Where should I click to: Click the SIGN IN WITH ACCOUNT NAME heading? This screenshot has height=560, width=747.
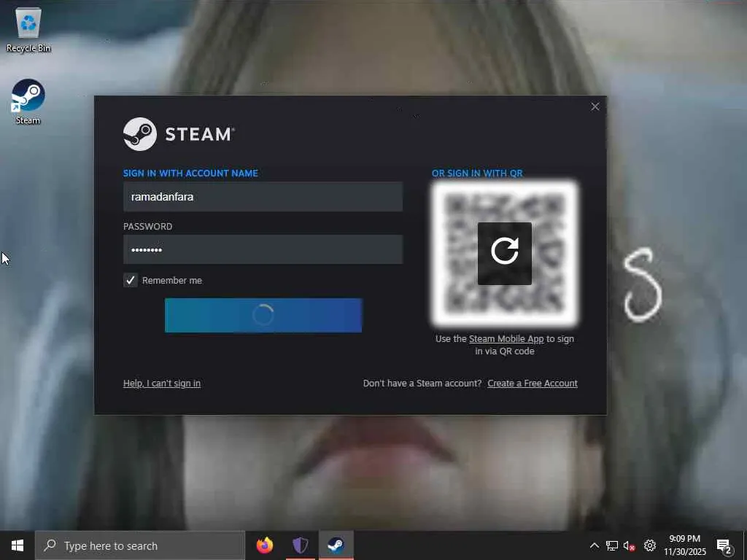click(190, 174)
